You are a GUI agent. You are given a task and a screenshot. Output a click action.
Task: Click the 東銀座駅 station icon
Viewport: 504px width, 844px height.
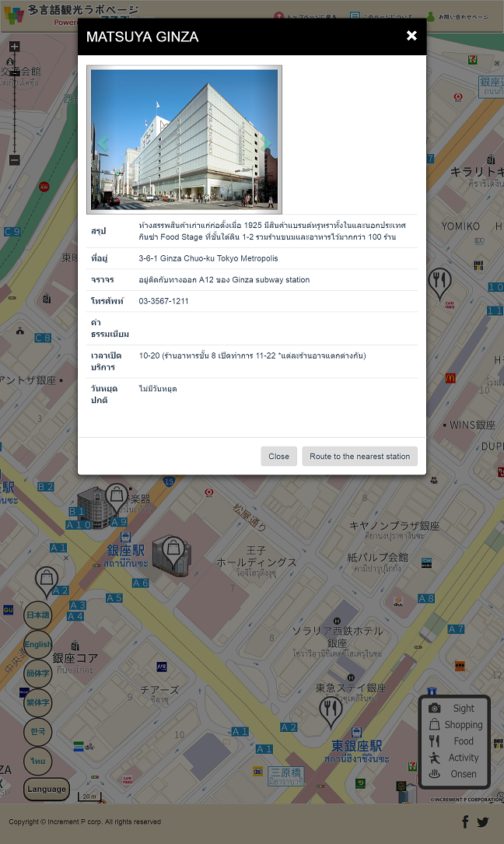(x=356, y=732)
